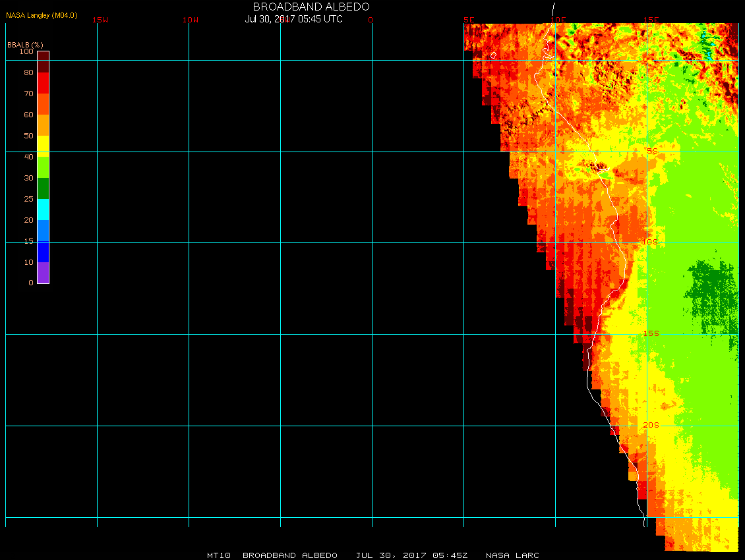Click the 15S latitude label
This screenshot has width=745, height=560.
651,333
